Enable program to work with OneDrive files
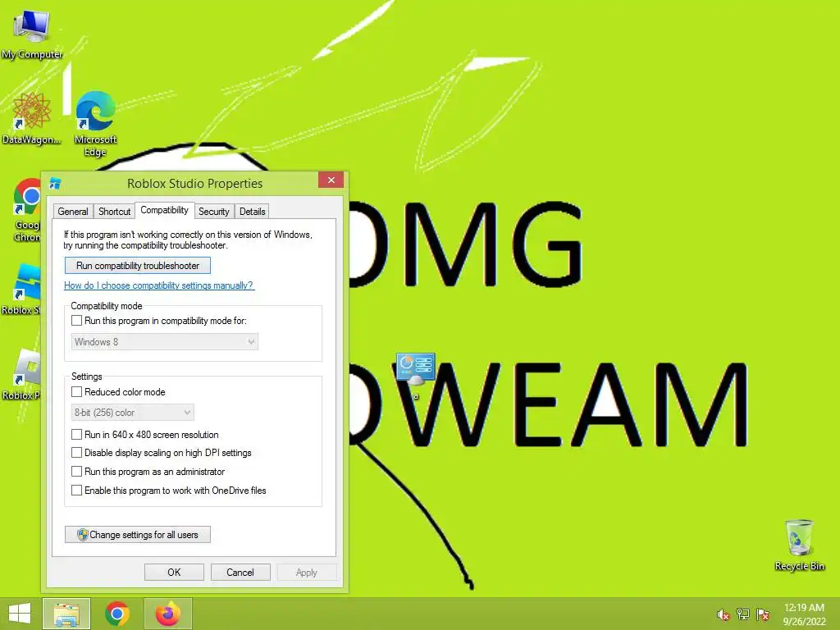The image size is (840, 630). pos(76,491)
